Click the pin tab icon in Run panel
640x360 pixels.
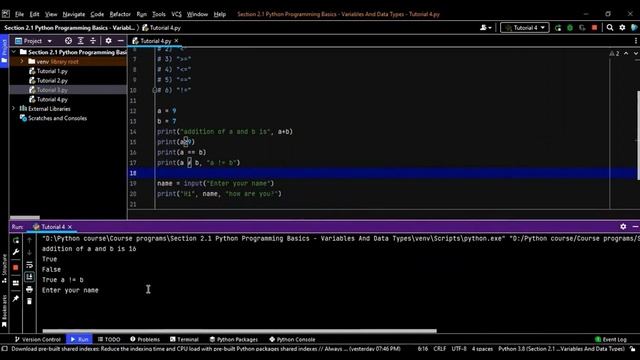[x=16, y=298]
